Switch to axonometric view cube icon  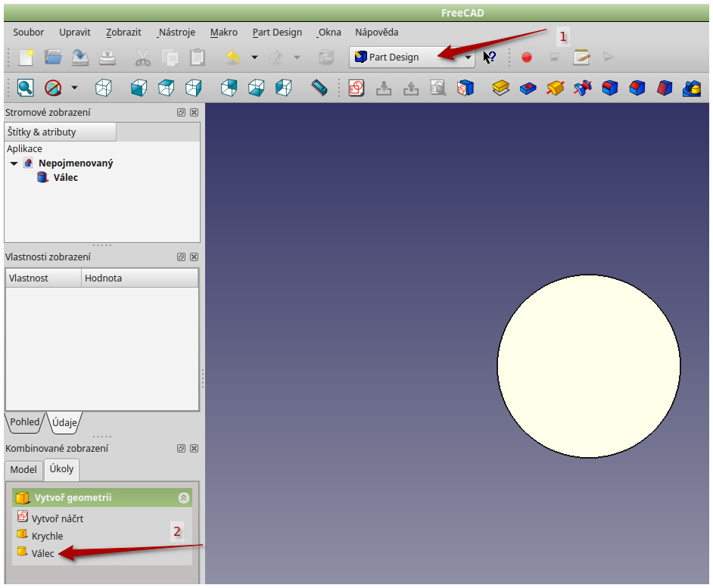[103, 88]
